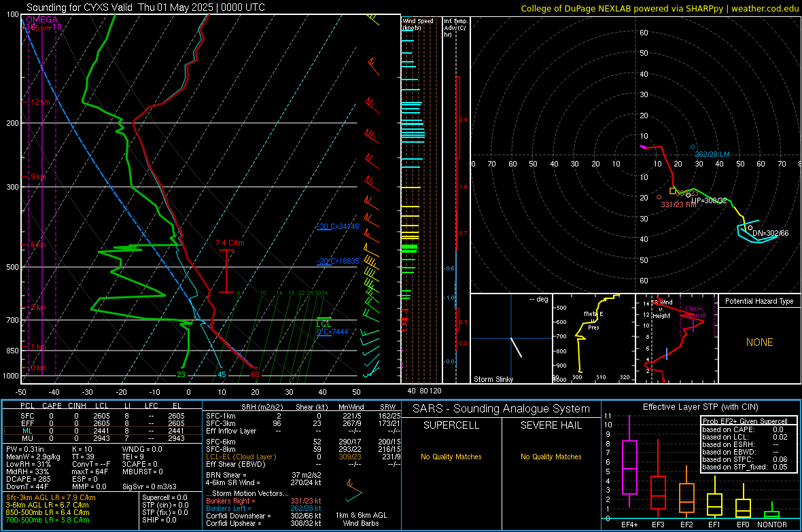Click the Corfidi Downshear = 302/66 kt entry
Screen dimensions: 802x532
(264, 516)
